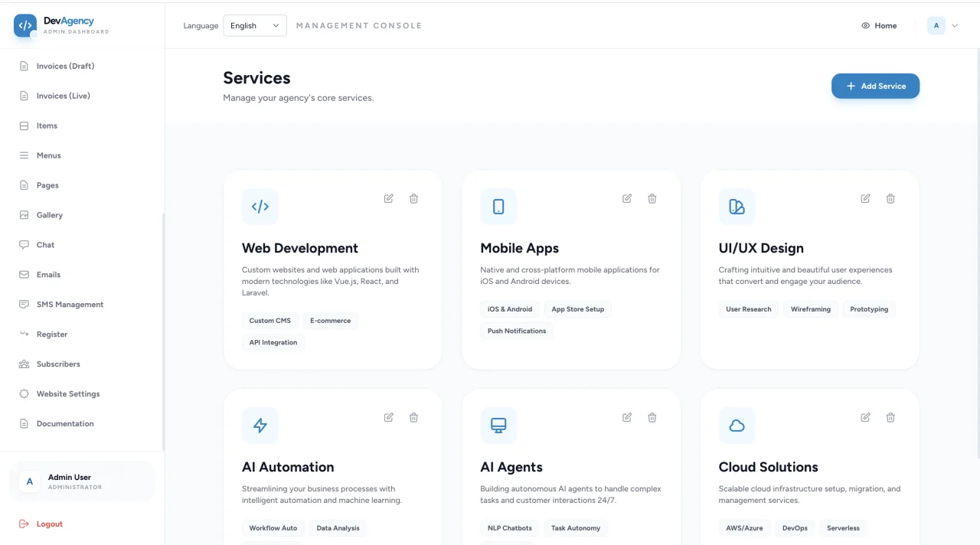Edit the Web Development service
The image size is (980, 545).
coord(389,198)
